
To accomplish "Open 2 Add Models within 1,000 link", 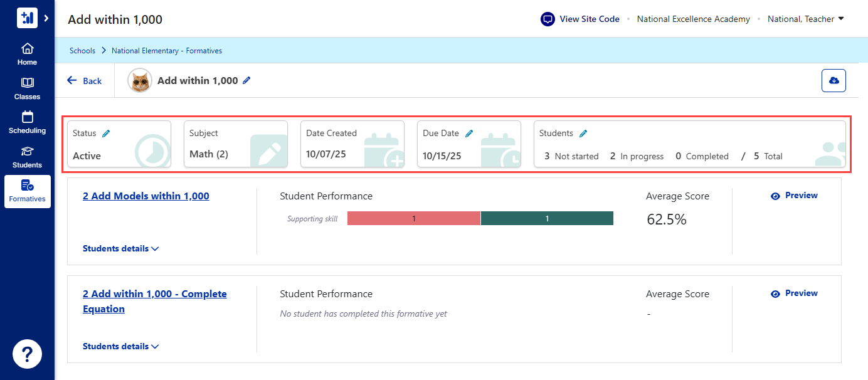I will 146,196.
